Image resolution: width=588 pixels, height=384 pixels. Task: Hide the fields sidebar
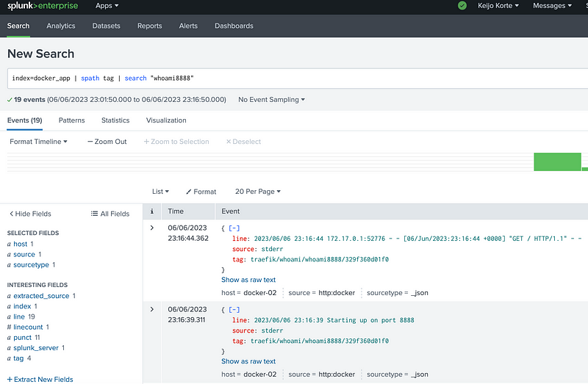[x=30, y=214]
